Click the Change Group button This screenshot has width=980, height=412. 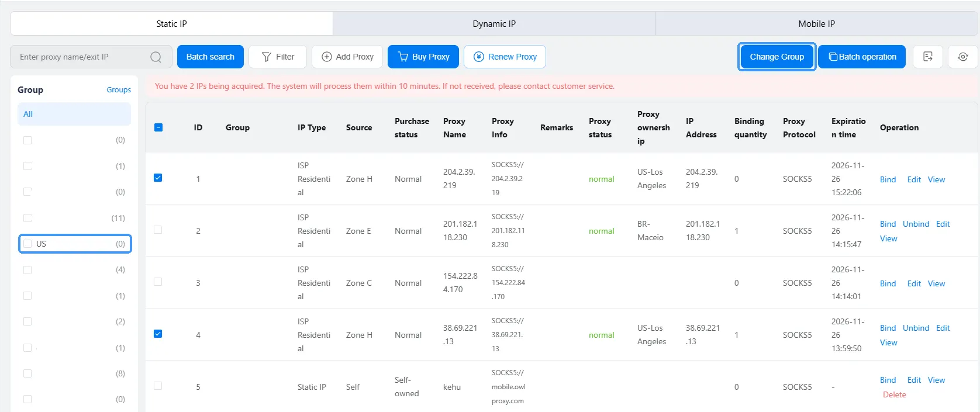tap(777, 57)
